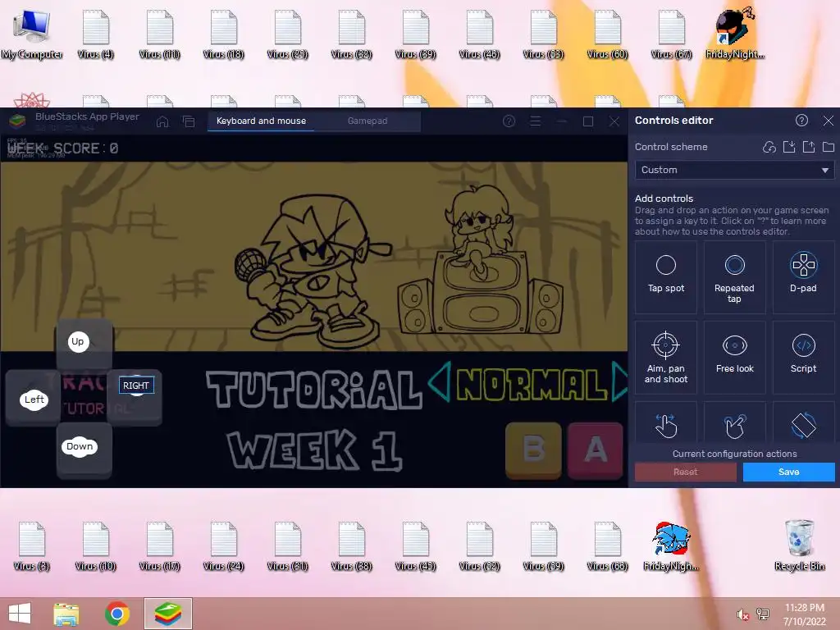Screen dimensions: 840x630
Task: Select the Virus (18) file
Action: [223, 34]
